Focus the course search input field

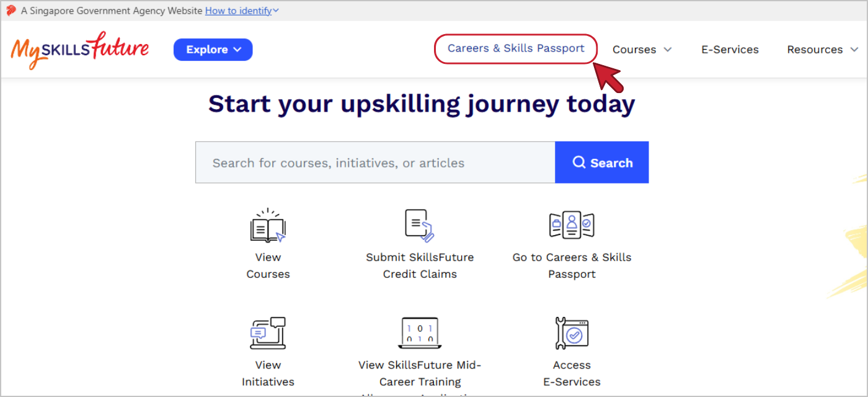click(375, 163)
